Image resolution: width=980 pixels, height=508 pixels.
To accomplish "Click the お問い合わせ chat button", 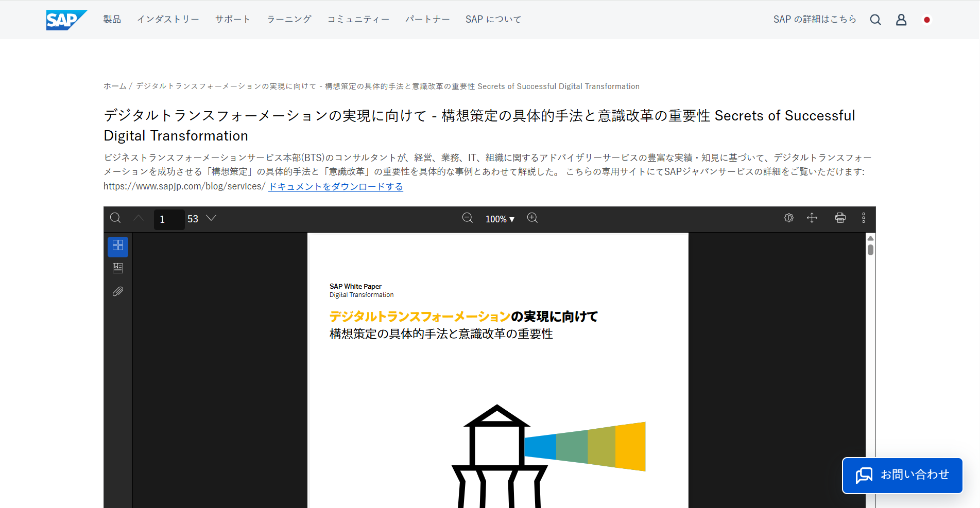I will click(902, 475).
